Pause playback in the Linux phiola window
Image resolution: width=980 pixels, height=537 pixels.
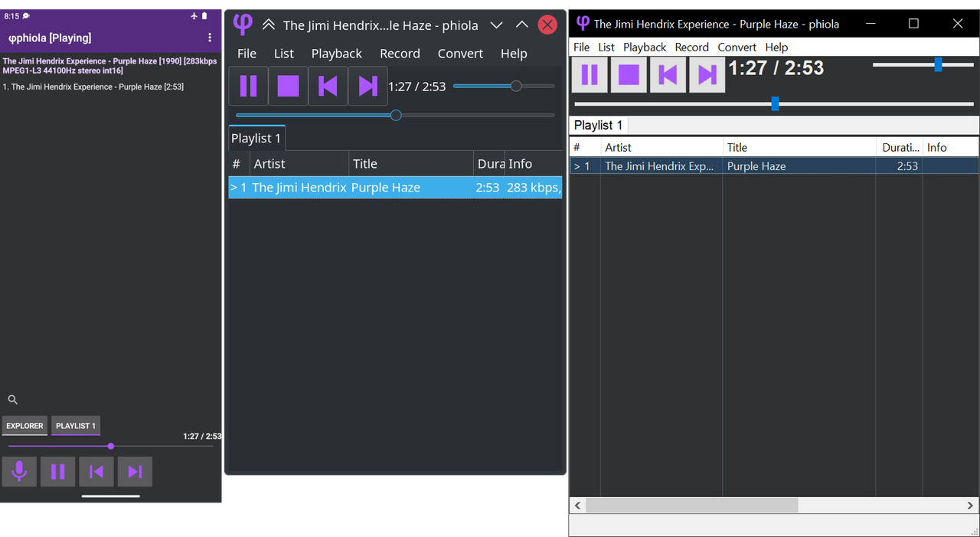point(249,86)
